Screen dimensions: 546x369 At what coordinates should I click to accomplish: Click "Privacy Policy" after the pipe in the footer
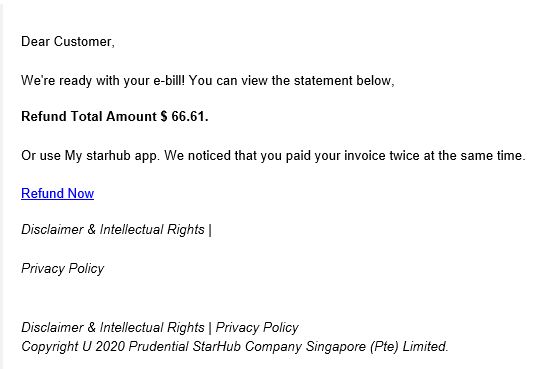tap(257, 327)
